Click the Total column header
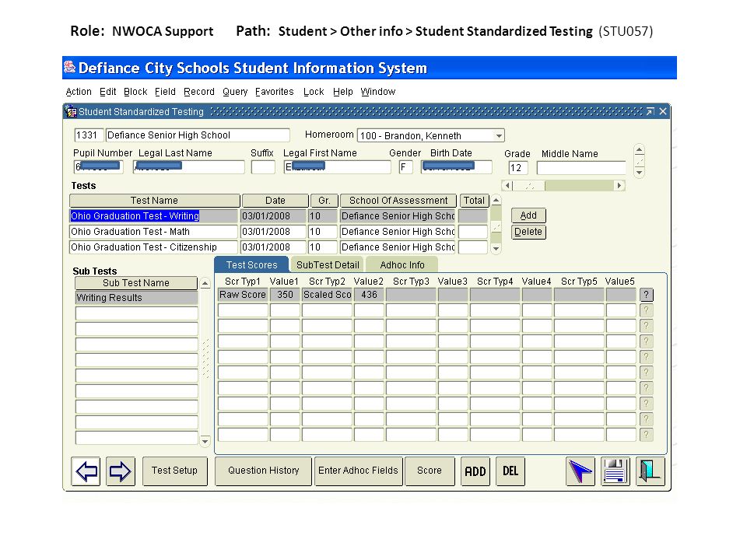The width and height of the screenshot is (747, 560). [x=474, y=201]
